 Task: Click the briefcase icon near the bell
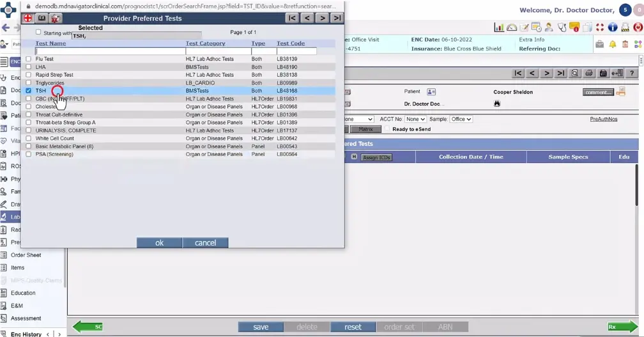[600, 44]
